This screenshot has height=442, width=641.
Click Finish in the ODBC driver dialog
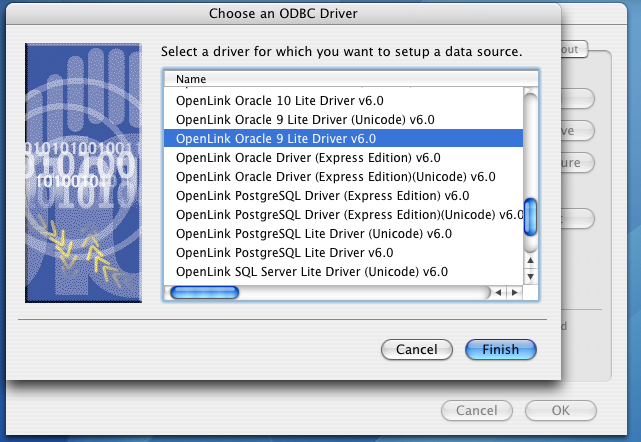click(501, 350)
